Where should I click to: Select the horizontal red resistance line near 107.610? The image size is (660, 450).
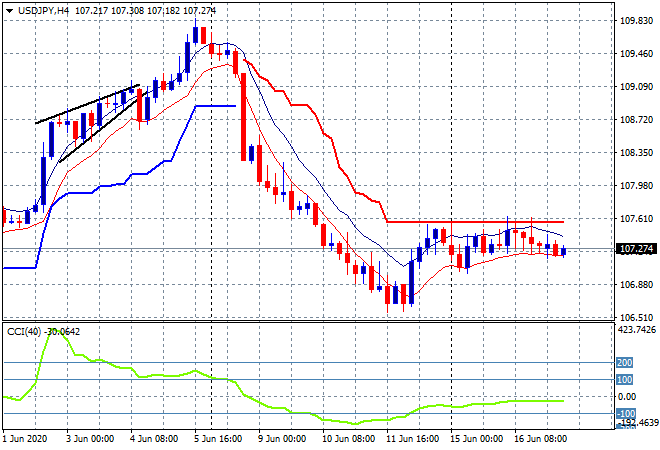point(475,221)
